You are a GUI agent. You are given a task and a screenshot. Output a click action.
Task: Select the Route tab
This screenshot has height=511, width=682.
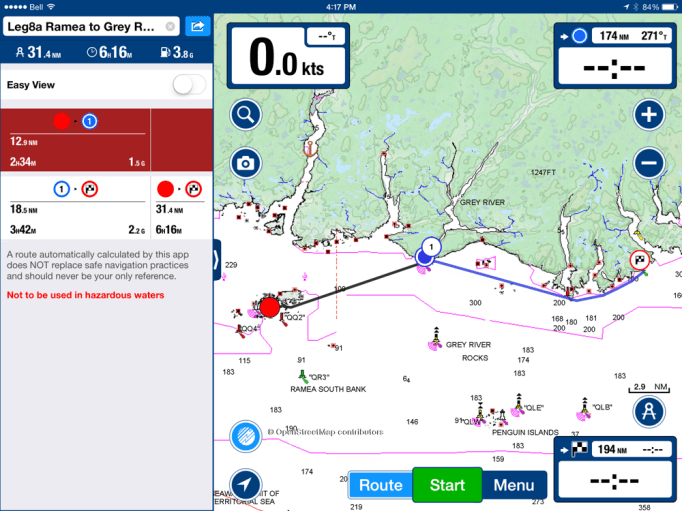(x=380, y=486)
